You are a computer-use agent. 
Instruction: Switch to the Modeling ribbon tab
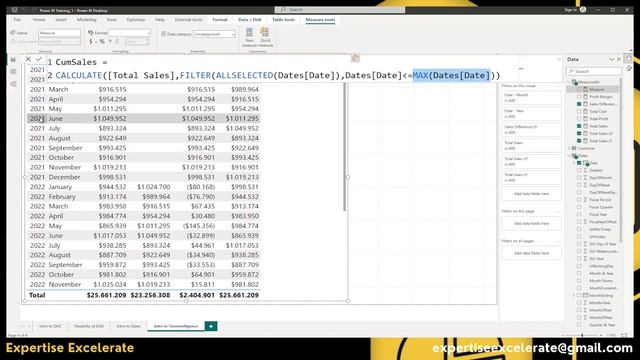[87, 20]
